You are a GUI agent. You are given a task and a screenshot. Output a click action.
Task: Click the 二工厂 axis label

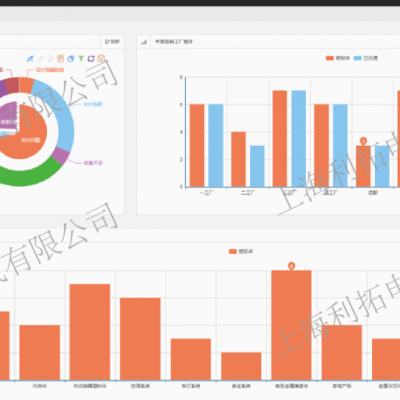[248, 193]
